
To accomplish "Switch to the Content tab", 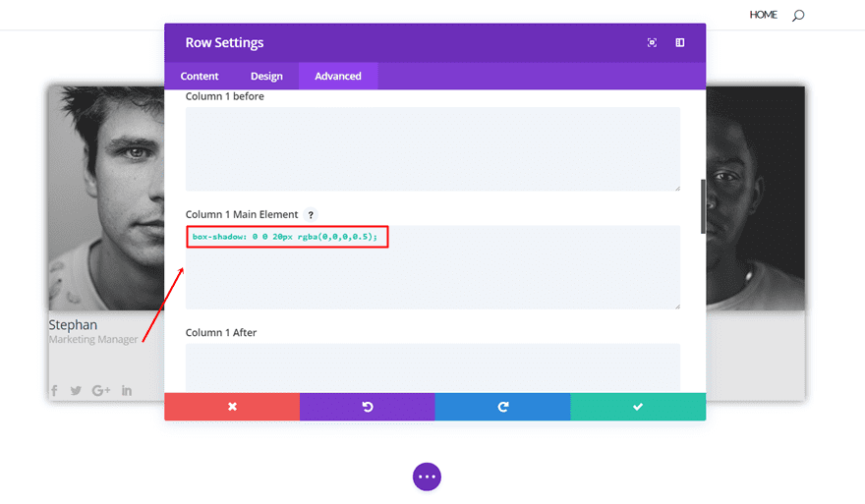I will [200, 77].
